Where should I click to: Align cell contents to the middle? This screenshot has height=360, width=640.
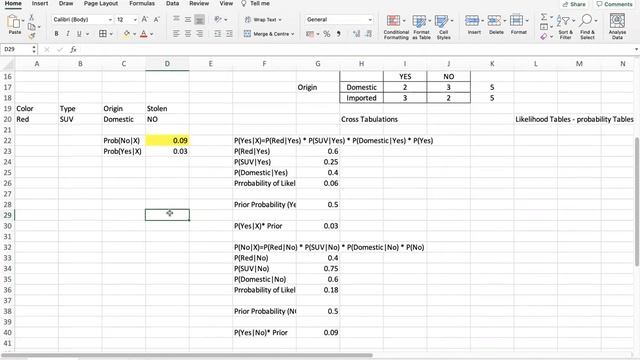click(x=188, y=19)
